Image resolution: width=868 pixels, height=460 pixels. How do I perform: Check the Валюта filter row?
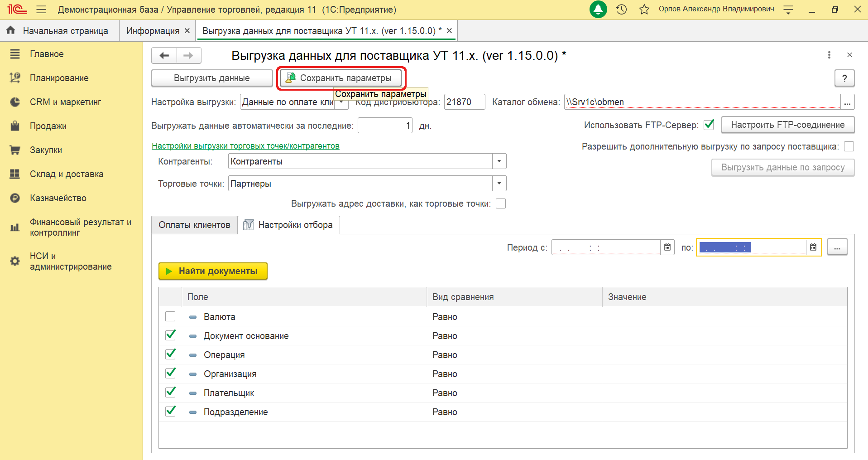[170, 316]
